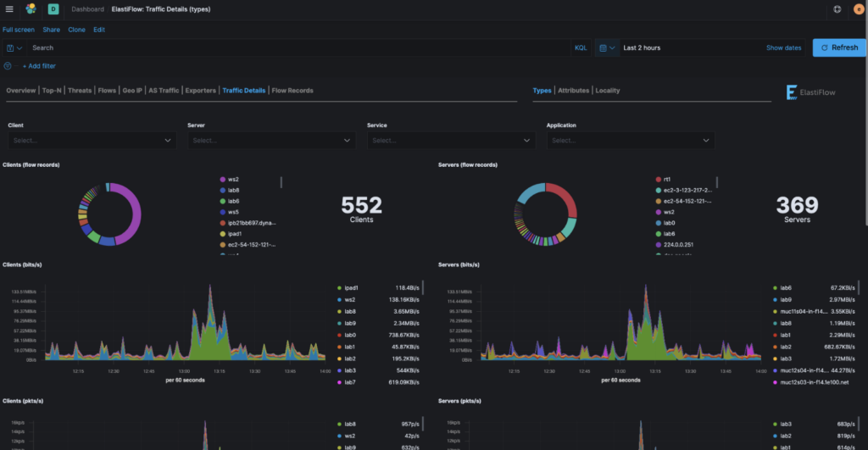
Task: Expand the Service select dropdown
Action: coord(451,141)
